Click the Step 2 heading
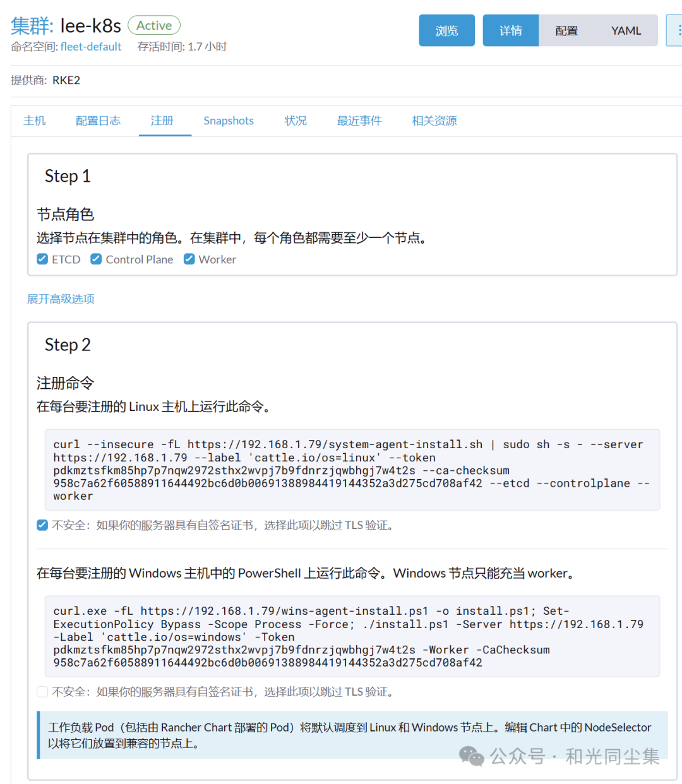This screenshot has width=682, height=784. [68, 345]
